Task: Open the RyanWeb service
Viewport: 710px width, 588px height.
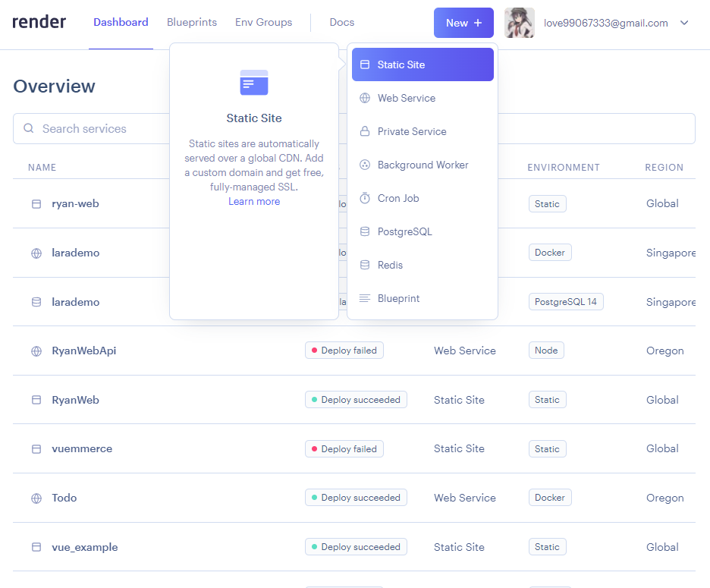Action: coord(75,400)
